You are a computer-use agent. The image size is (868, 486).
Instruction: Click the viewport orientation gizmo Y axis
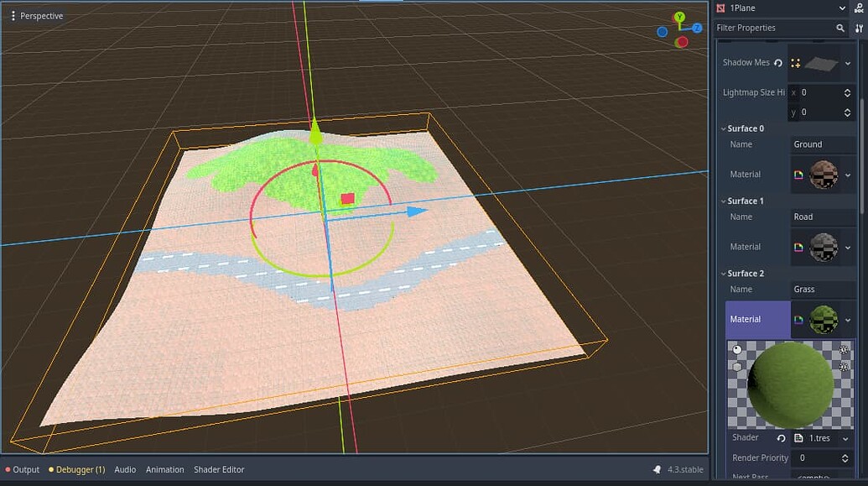click(x=680, y=18)
